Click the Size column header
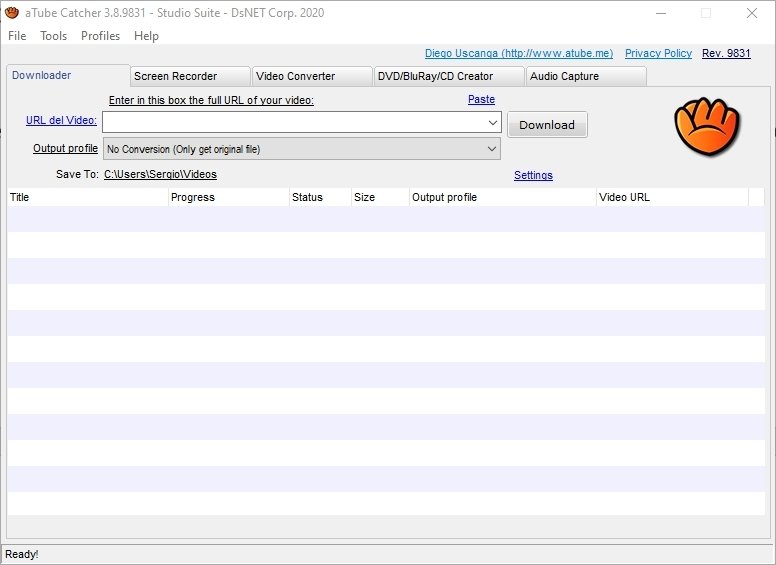The width and height of the screenshot is (776, 565). (x=380, y=197)
